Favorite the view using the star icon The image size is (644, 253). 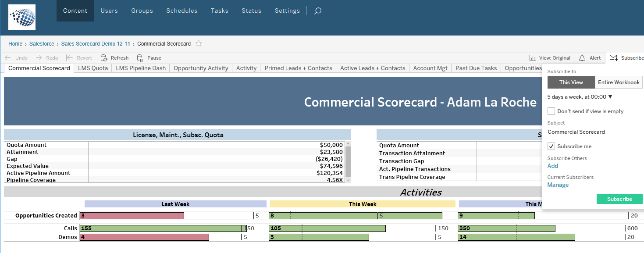tap(198, 43)
